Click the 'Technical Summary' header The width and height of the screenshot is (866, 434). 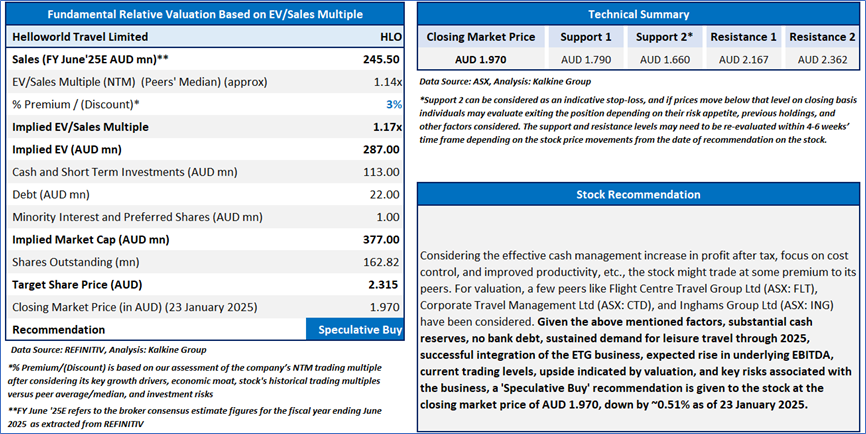[638, 14]
